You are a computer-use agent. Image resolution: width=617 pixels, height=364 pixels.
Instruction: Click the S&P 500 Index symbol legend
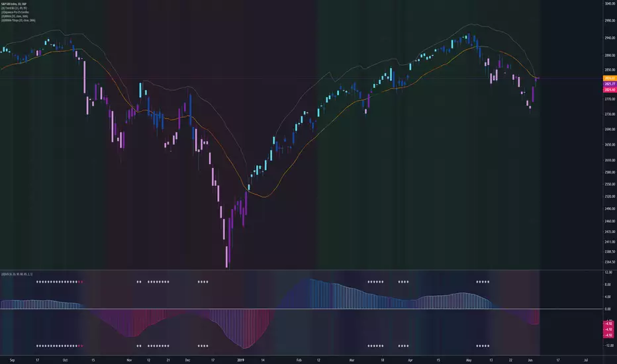click(14, 4)
